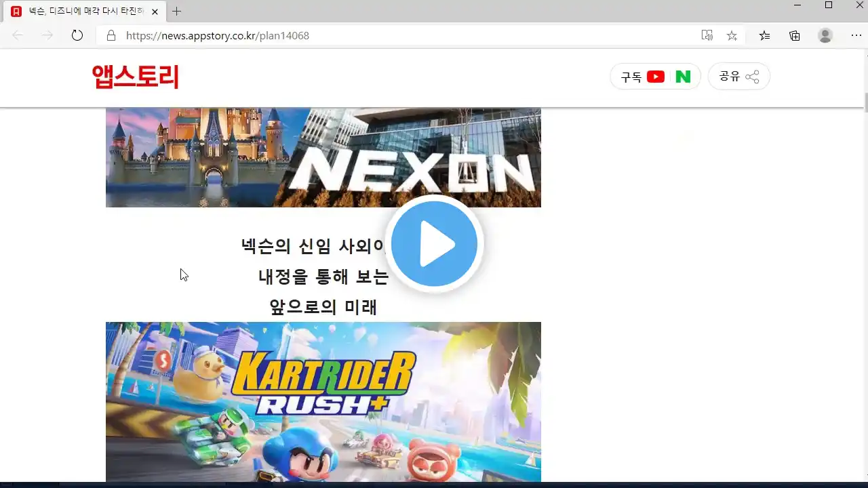Click the 앱스토리 site logo
This screenshot has width=868, height=488.
(x=136, y=77)
